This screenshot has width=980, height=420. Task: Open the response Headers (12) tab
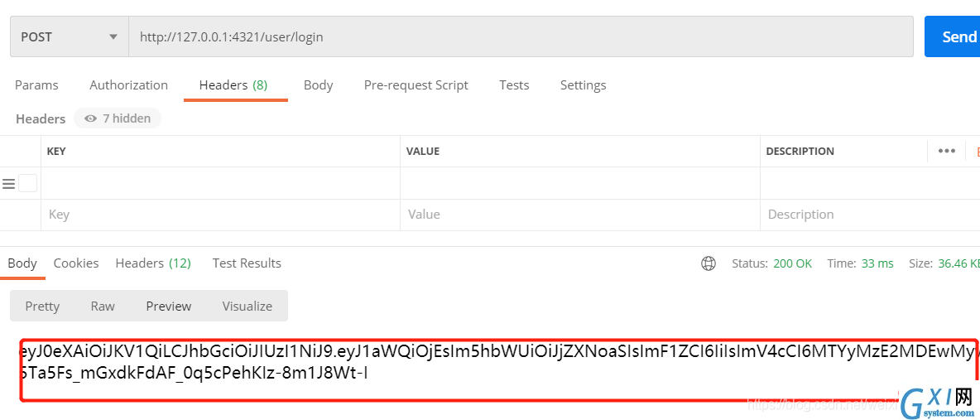(153, 263)
